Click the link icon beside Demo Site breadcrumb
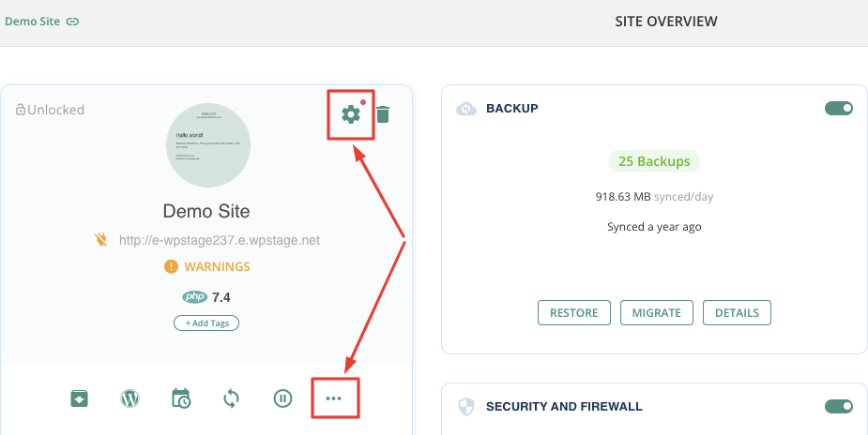 coord(72,22)
